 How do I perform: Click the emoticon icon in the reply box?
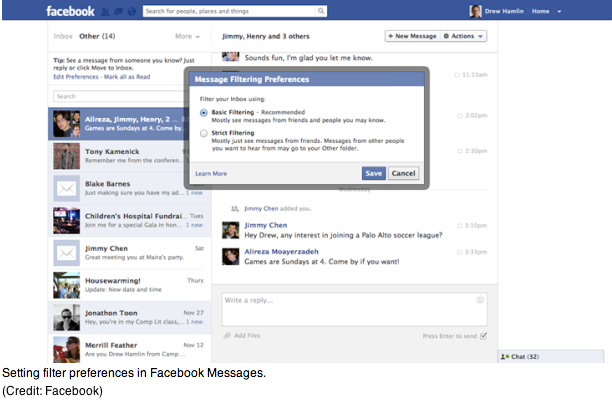pyautogui.click(x=480, y=299)
